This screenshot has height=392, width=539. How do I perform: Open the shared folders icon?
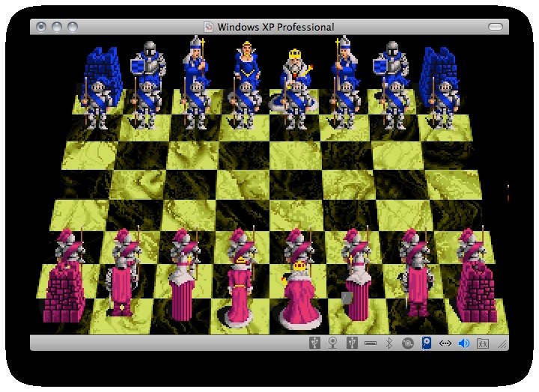[483, 343]
